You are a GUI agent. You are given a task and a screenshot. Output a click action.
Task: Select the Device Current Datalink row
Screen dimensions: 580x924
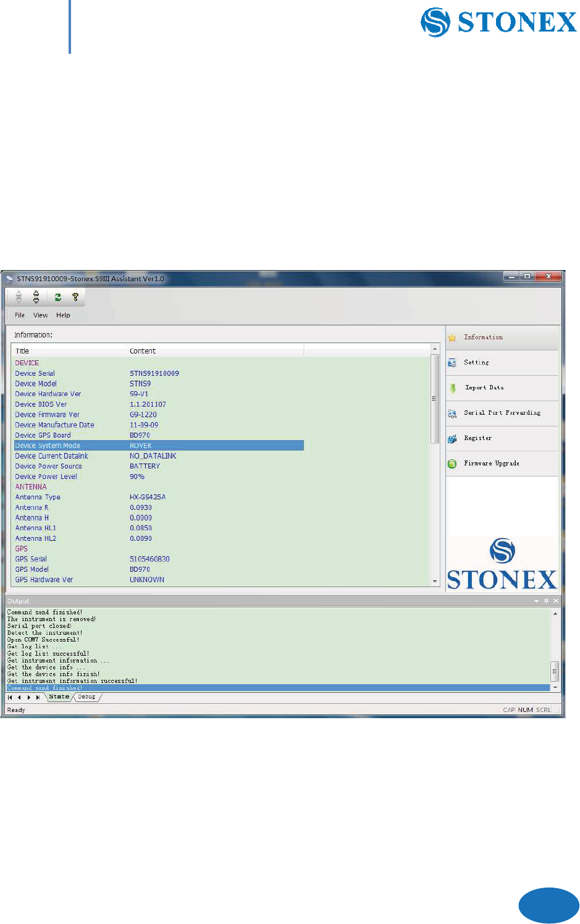(x=158, y=456)
